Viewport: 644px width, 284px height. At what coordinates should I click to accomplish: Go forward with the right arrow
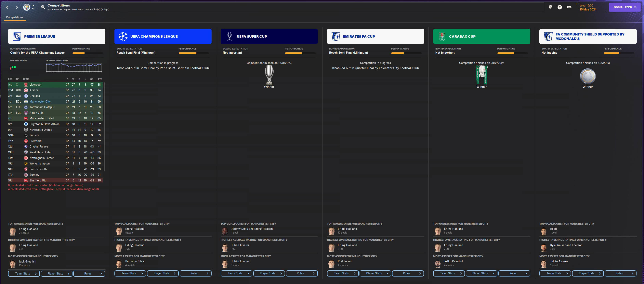(17, 7)
